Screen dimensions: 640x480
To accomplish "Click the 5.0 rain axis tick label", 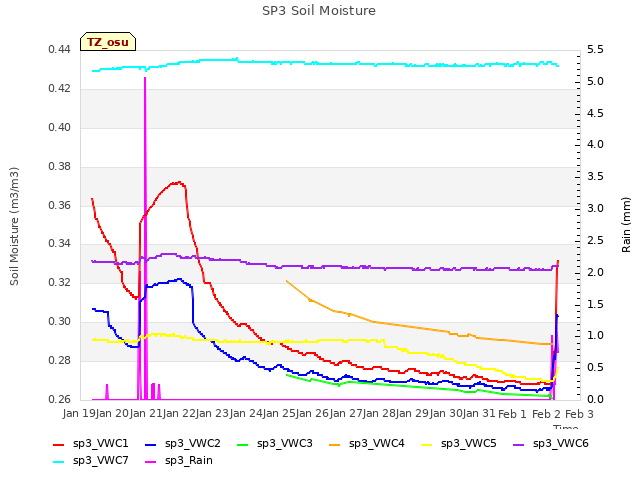I will point(595,81).
